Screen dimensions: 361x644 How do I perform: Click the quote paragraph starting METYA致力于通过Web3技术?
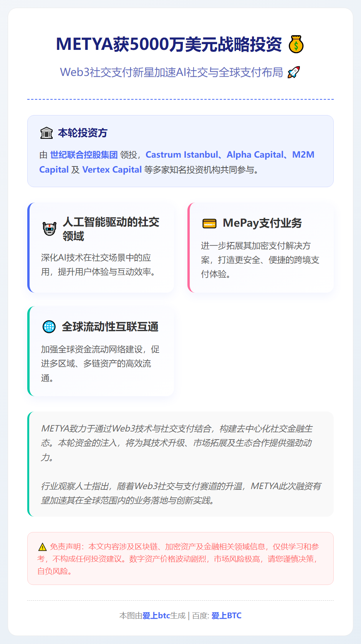coord(177,443)
